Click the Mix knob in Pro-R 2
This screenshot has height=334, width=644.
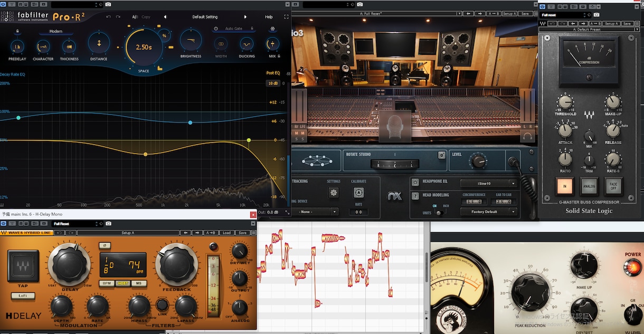(x=272, y=44)
